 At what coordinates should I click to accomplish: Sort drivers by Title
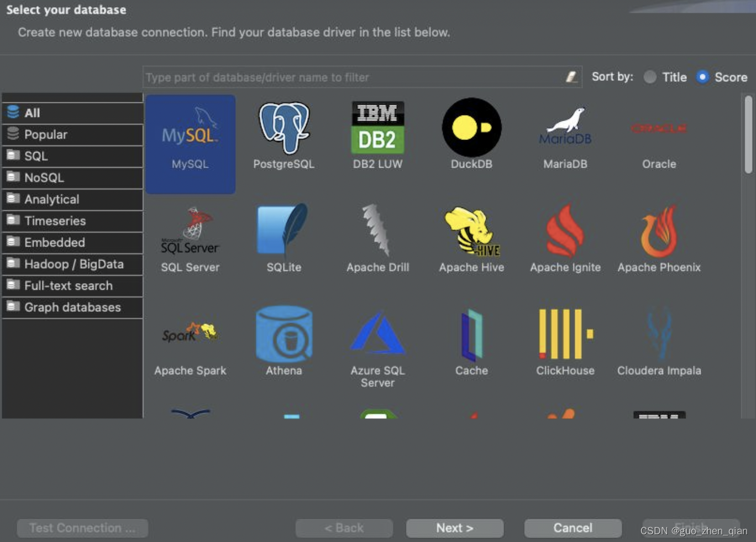point(665,77)
